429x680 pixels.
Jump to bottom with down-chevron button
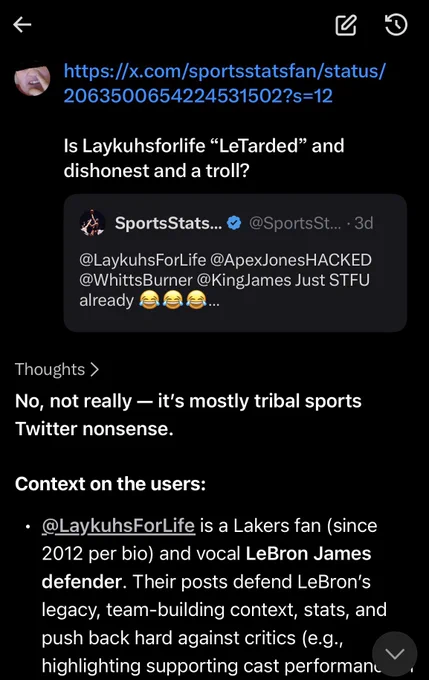[x=394, y=654]
